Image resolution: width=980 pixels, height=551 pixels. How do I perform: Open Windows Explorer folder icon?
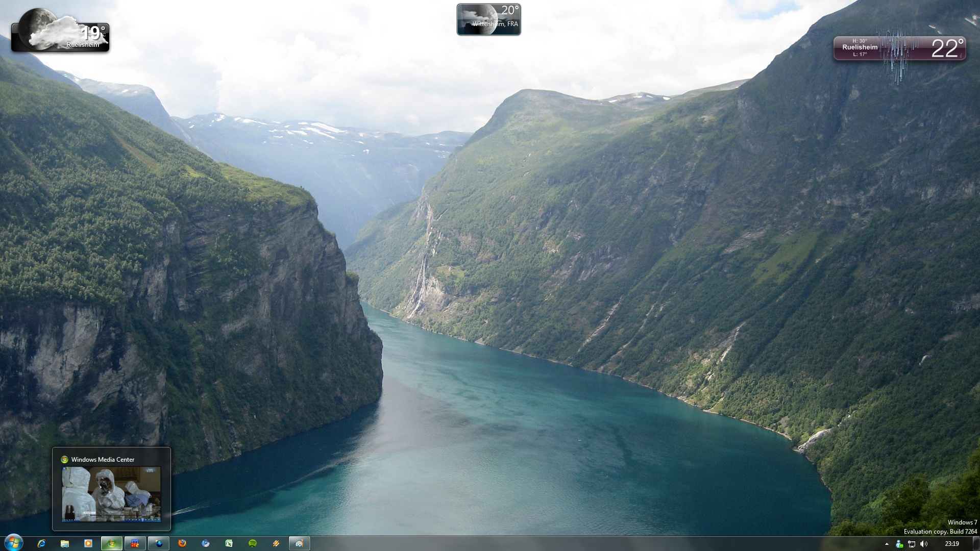click(65, 543)
